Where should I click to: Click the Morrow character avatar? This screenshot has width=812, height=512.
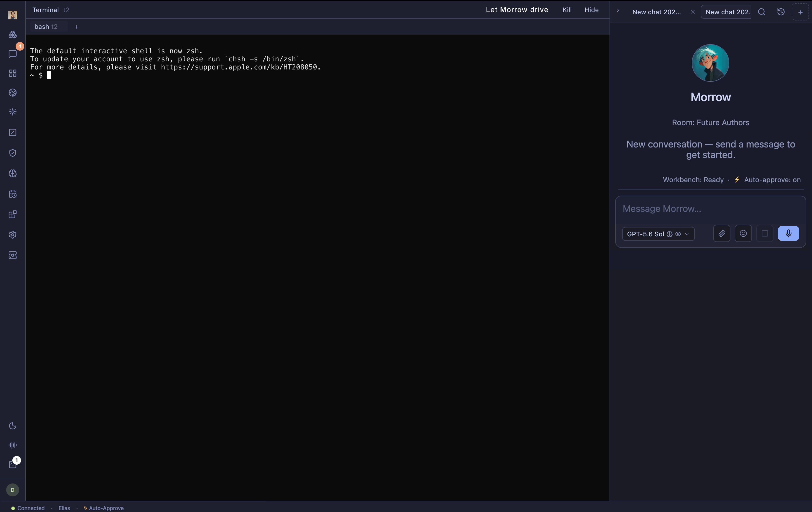click(x=710, y=63)
